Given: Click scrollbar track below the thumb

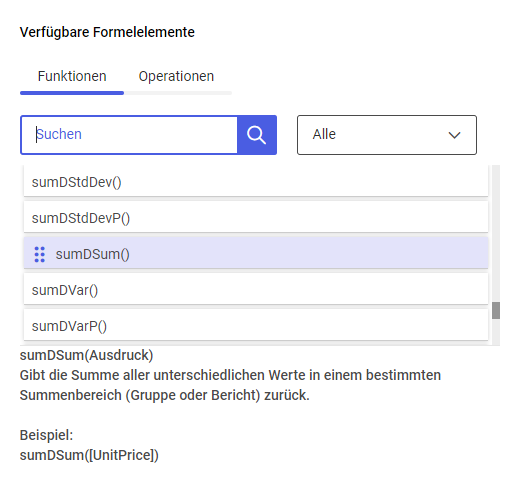Looking at the screenshot, I should [496, 332].
